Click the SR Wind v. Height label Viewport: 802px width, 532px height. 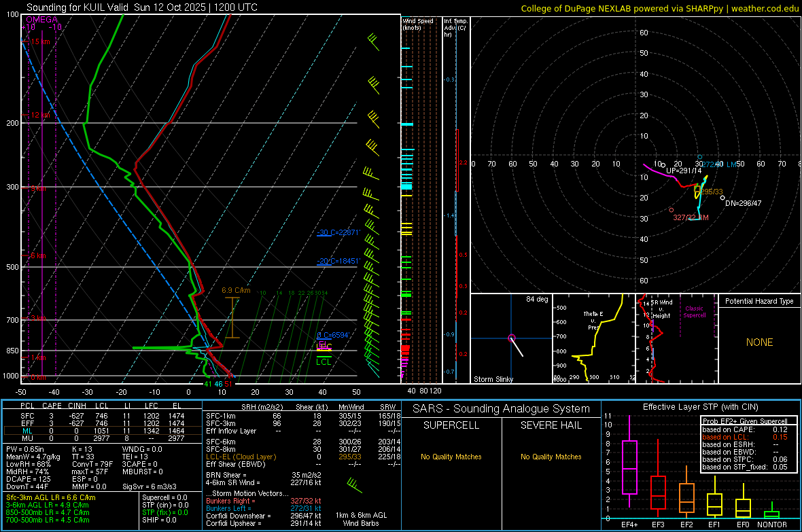coord(661,309)
